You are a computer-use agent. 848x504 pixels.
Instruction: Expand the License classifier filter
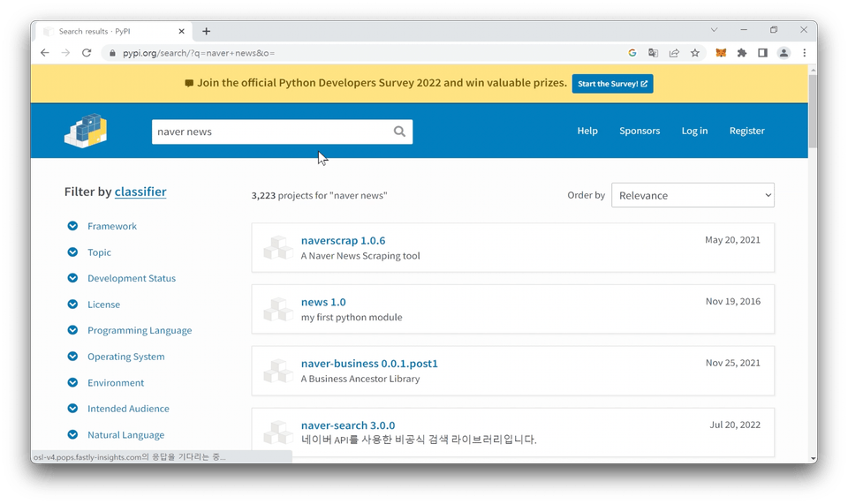click(72, 305)
